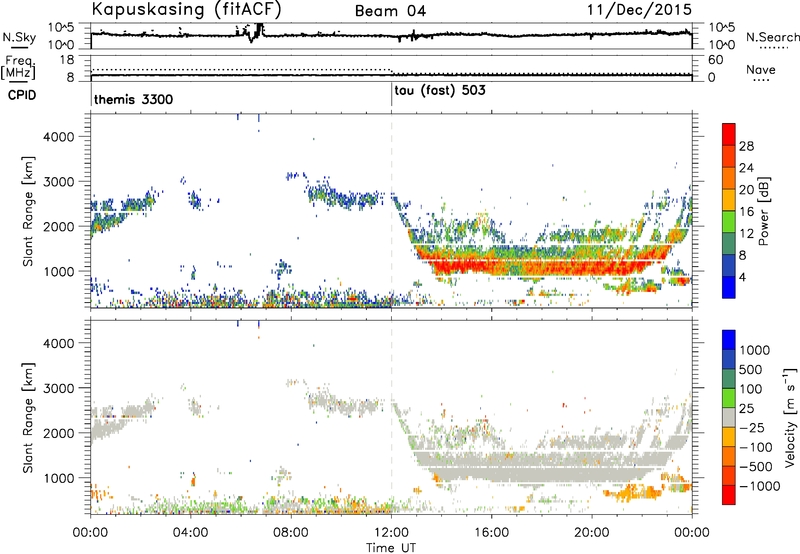Click the "4" tick on the Power colorbar
The width and height of the screenshot is (800, 554).
tap(742, 277)
